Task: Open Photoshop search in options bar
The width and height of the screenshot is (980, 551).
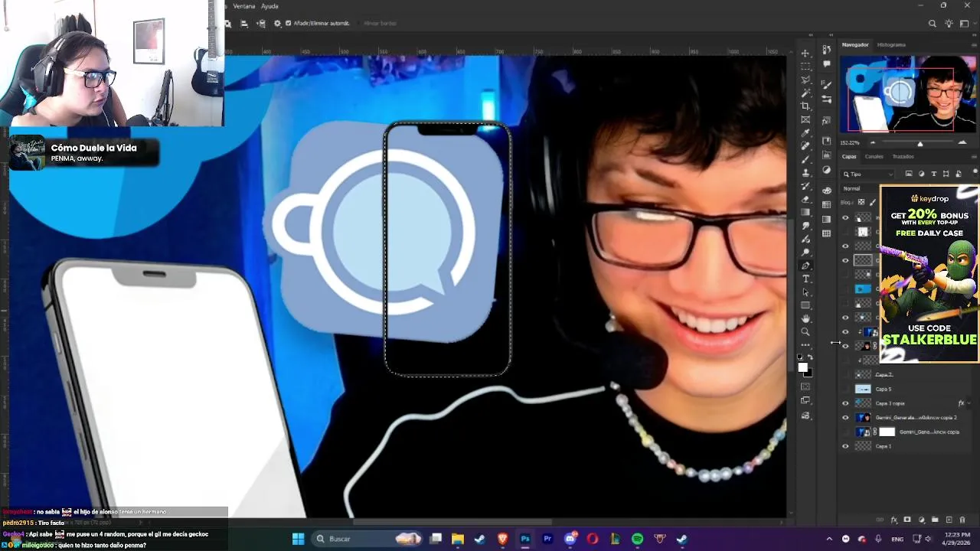Action: pyautogui.click(x=932, y=24)
